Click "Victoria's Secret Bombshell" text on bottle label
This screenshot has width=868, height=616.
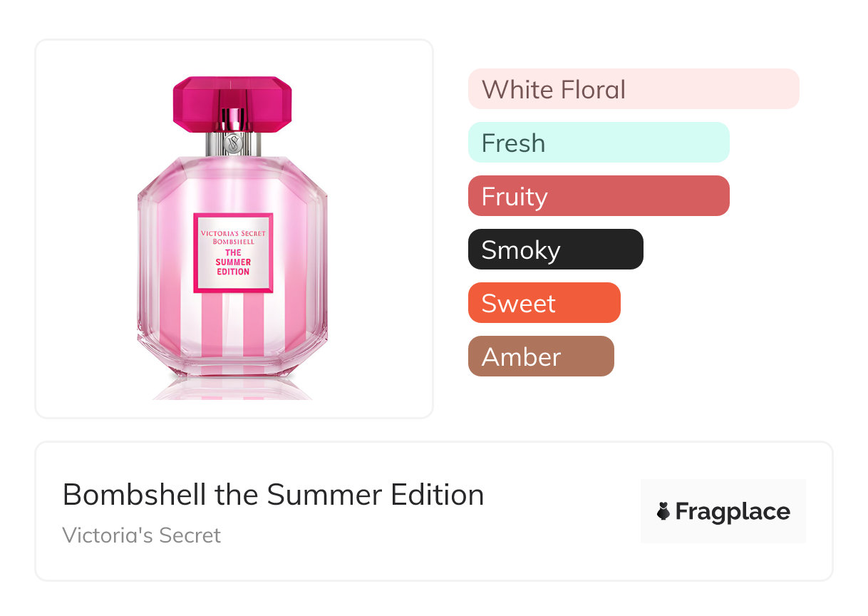click(233, 237)
